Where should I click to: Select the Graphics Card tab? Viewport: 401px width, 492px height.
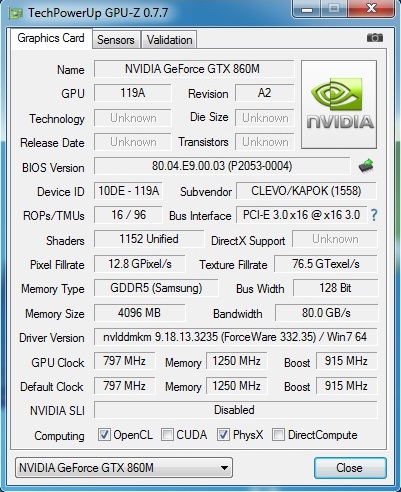[51, 38]
